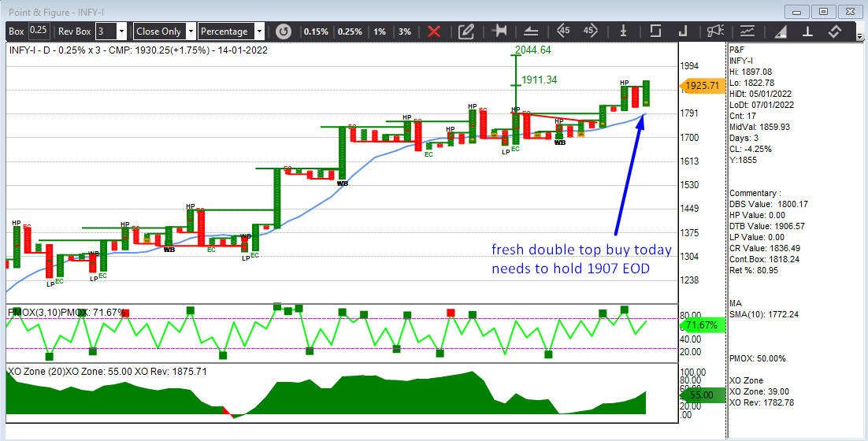Click the 1911.34 count target label
868x441 pixels.
(540, 80)
